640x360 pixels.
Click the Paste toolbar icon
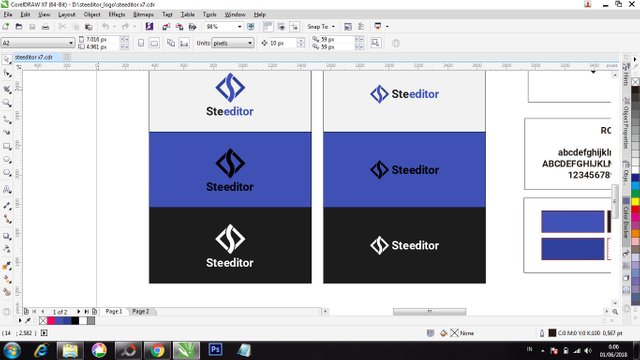pyautogui.click(x=88, y=27)
